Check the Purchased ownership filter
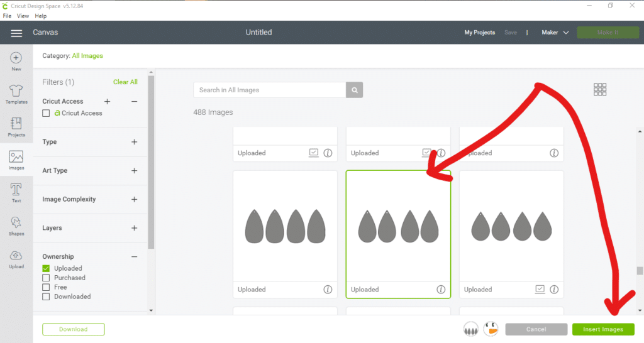The height and width of the screenshot is (343, 644). [x=46, y=278]
